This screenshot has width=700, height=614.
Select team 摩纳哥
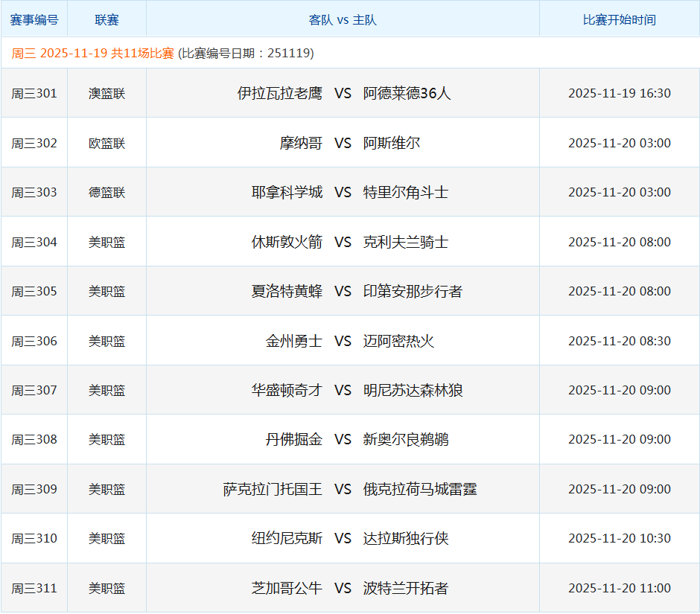pyautogui.click(x=301, y=143)
